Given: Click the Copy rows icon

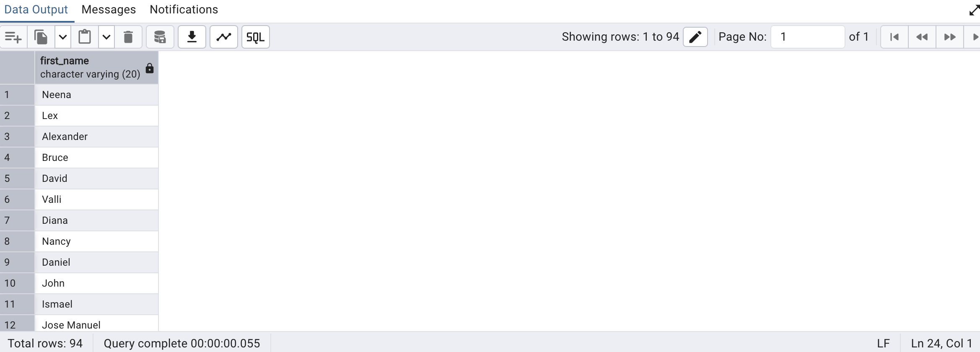Looking at the screenshot, I should (x=41, y=37).
